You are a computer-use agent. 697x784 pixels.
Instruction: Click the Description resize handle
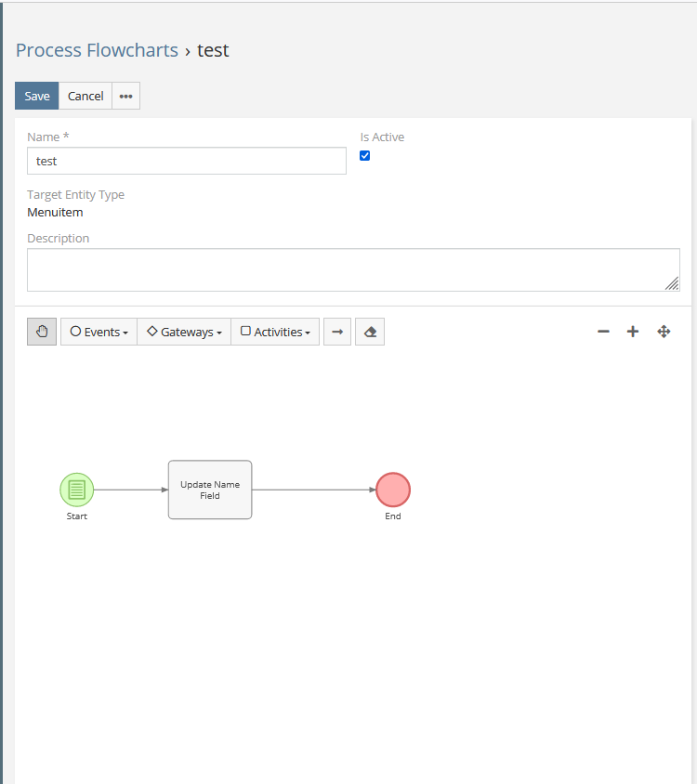pos(673,284)
